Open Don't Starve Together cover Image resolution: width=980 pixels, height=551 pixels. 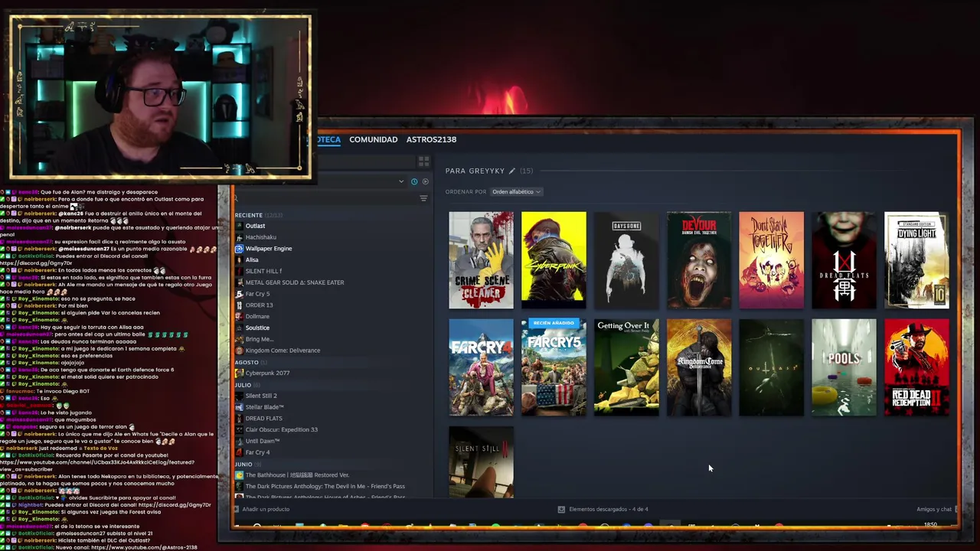coord(772,260)
